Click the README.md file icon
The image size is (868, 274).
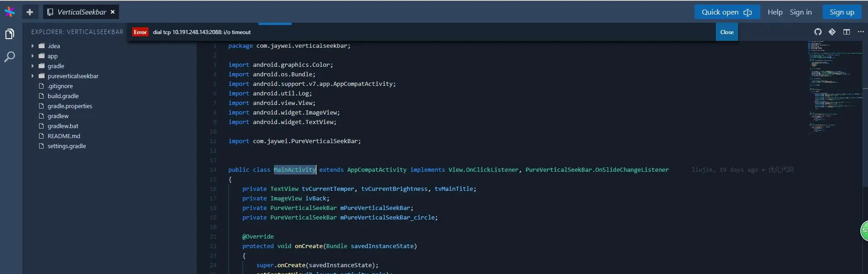[x=41, y=136]
